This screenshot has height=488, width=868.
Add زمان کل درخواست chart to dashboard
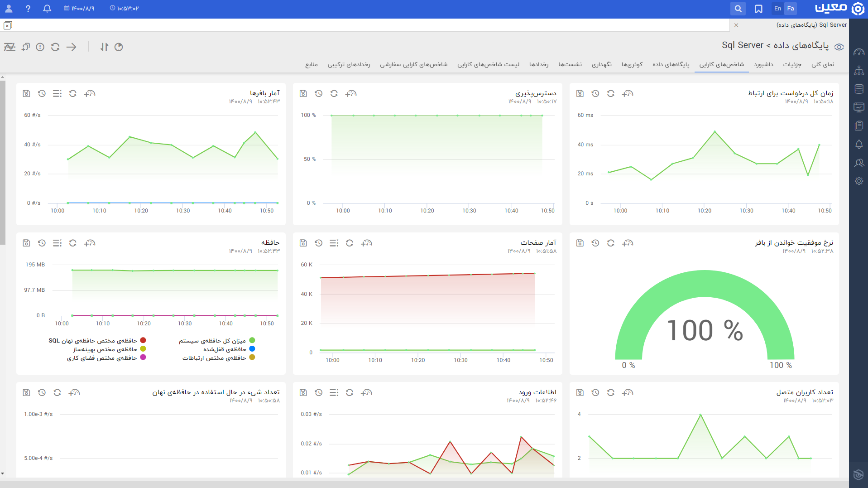click(x=628, y=93)
